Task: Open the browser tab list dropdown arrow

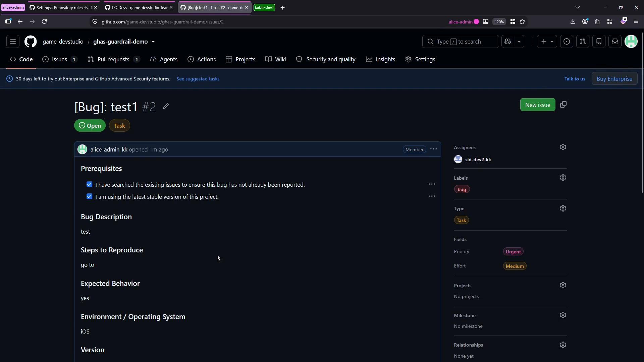Action: [x=577, y=7]
